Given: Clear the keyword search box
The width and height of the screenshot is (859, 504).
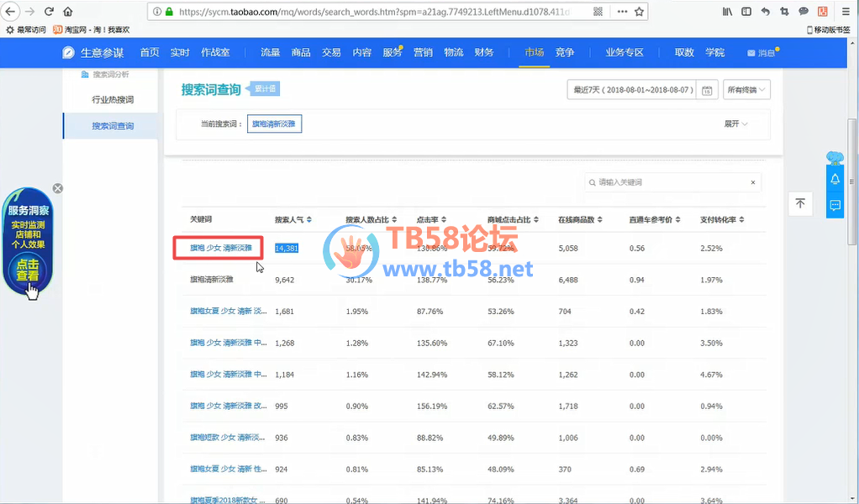Looking at the screenshot, I should (x=752, y=182).
